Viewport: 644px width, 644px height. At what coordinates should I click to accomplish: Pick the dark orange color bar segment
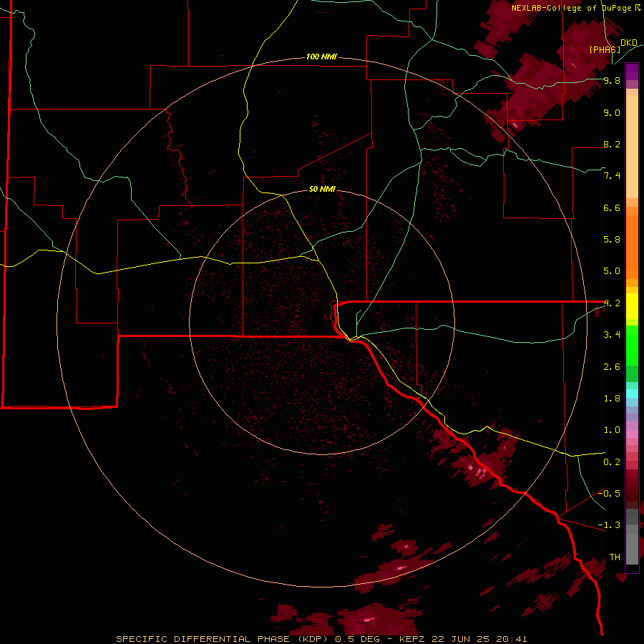[632, 248]
